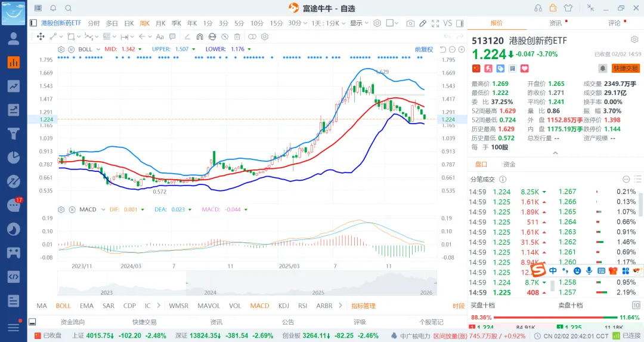The height and width of the screenshot is (342, 644).
Task: Open the chart screenshot camera tool
Action: point(410,23)
